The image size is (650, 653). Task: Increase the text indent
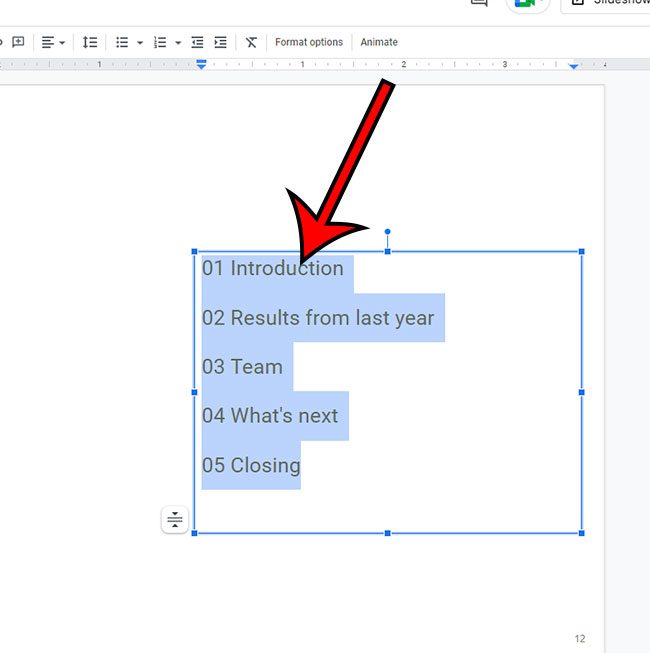click(x=220, y=42)
